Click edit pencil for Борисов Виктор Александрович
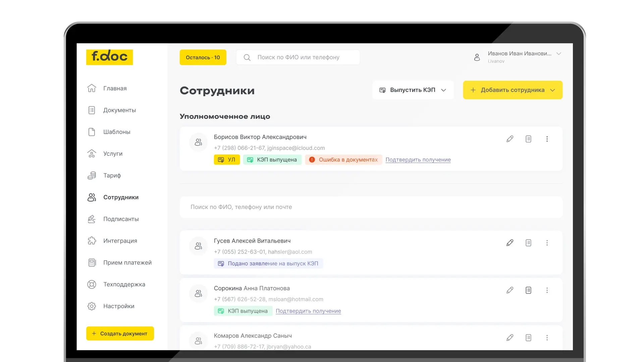 pos(510,139)
